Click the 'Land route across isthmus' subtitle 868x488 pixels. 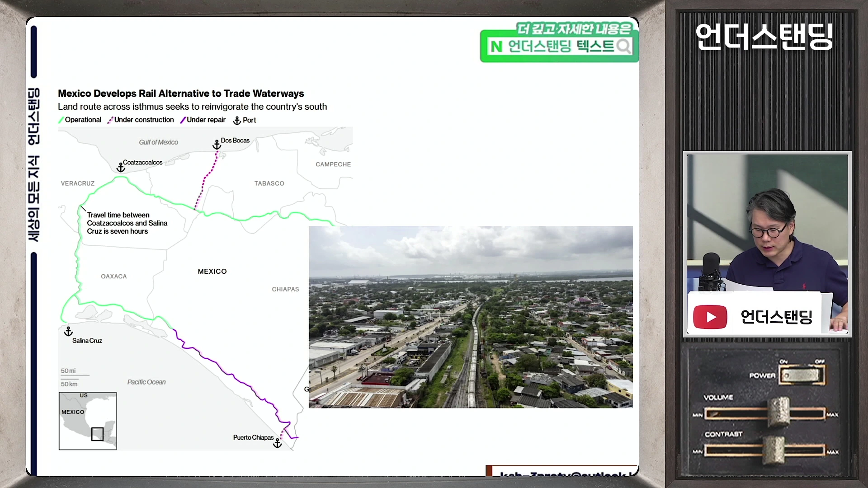192,107
